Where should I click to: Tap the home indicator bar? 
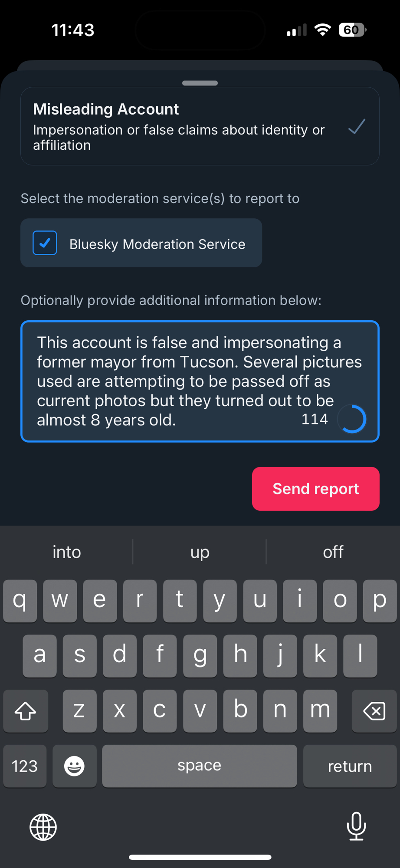[x=200, y=857]
